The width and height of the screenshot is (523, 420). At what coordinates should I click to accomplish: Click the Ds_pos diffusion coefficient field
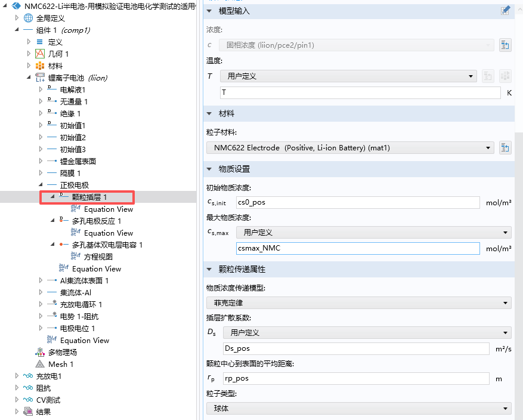click(x=355, y=348)
